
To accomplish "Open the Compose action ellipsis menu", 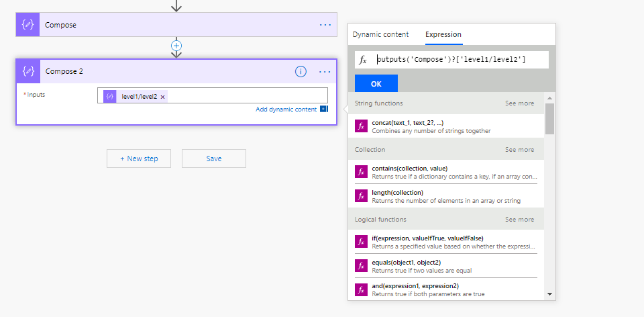I will (x=325, y=25).
